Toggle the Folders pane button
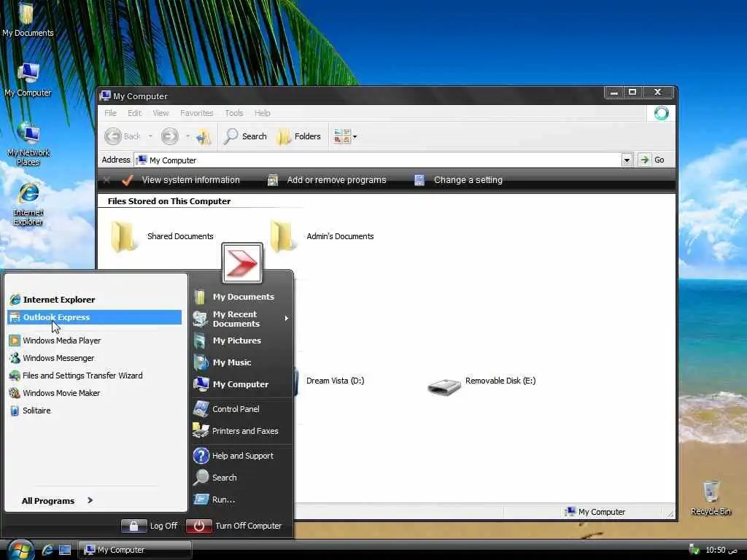 [299, 136]
